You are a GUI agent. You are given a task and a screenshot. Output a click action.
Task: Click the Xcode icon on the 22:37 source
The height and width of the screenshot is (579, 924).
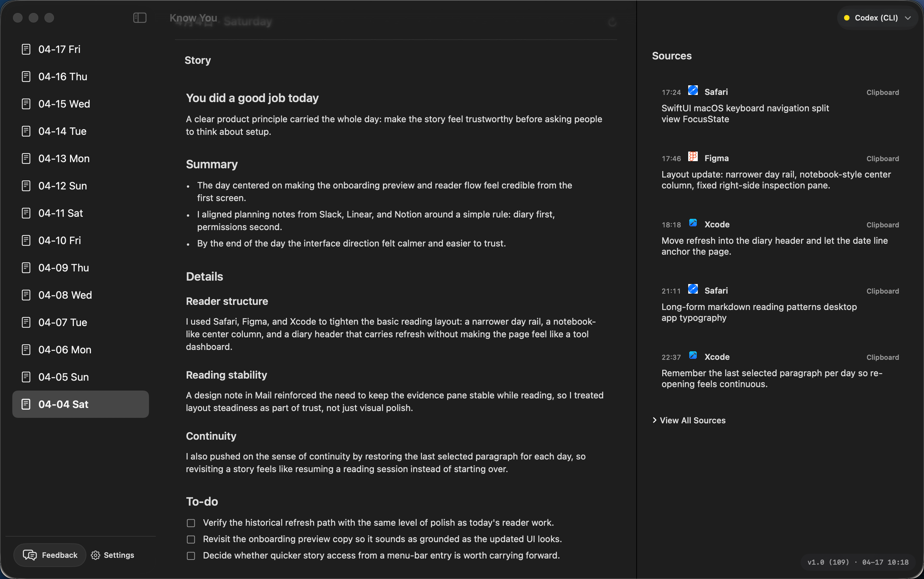(x=693, y=355)
